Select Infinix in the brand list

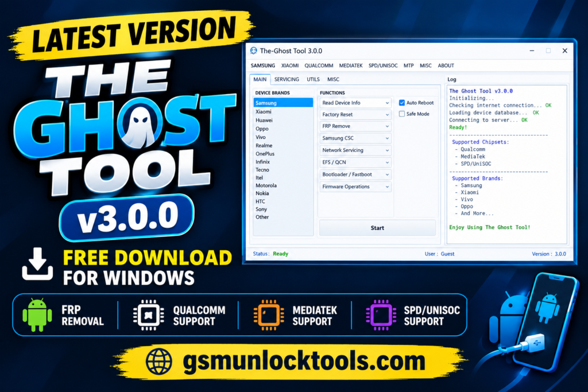283,162
